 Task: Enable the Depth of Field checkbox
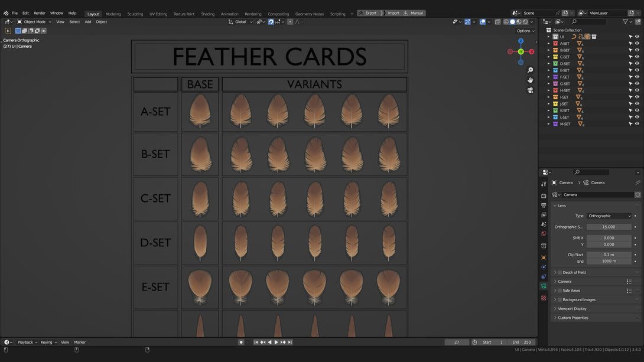point(560,272)
